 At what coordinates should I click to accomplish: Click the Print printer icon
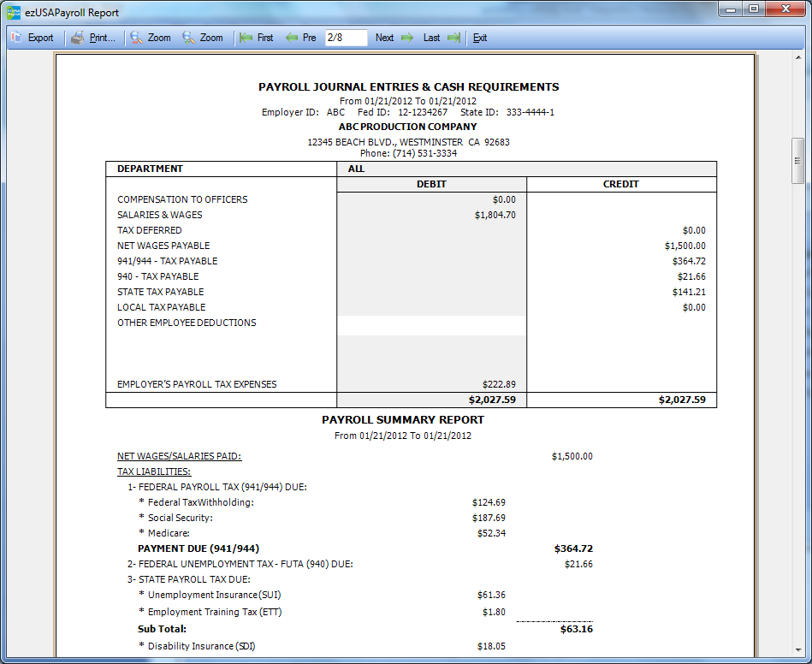(78, 38)
